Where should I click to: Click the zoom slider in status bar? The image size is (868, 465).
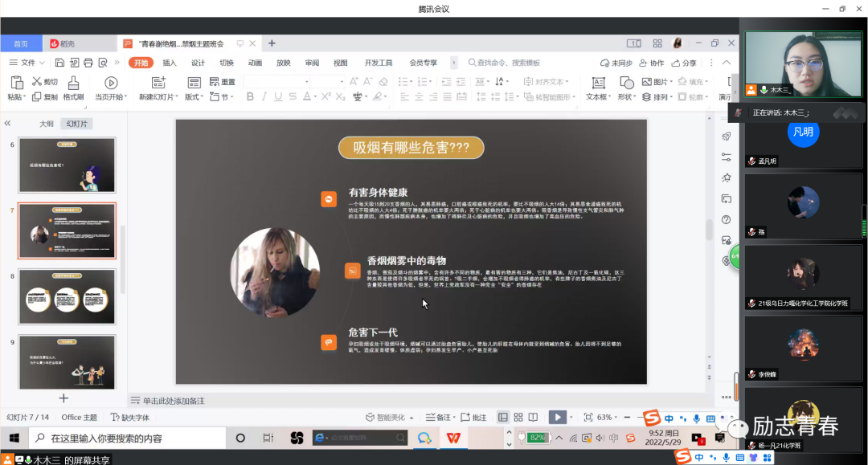click(631, 417)
